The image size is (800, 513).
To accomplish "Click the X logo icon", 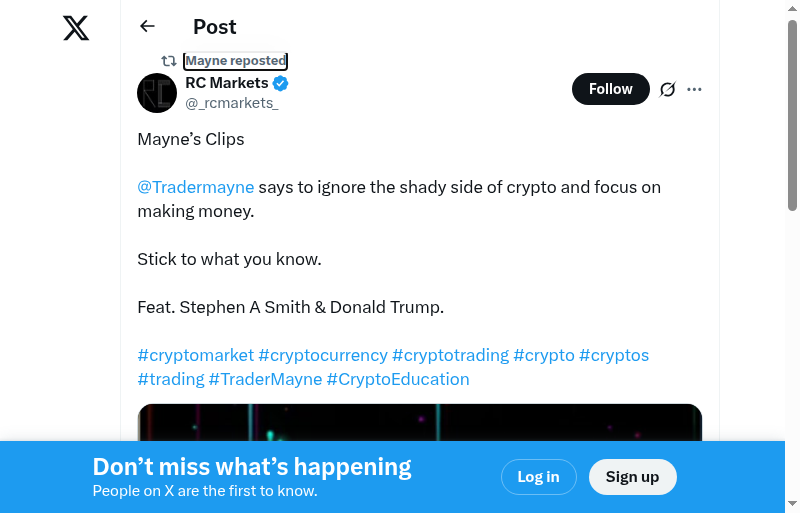I will coord(76,28).
